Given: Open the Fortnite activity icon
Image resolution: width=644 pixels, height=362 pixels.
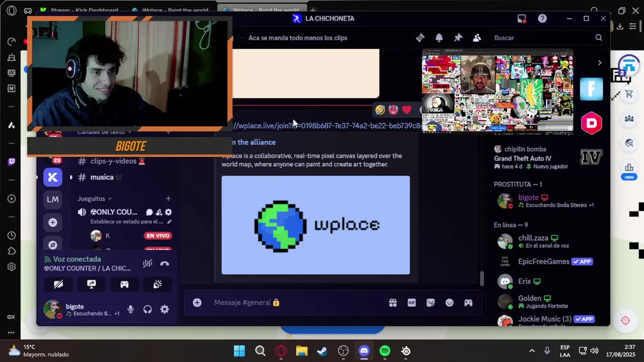Looking at the screenshot, I should click(591, 89).
